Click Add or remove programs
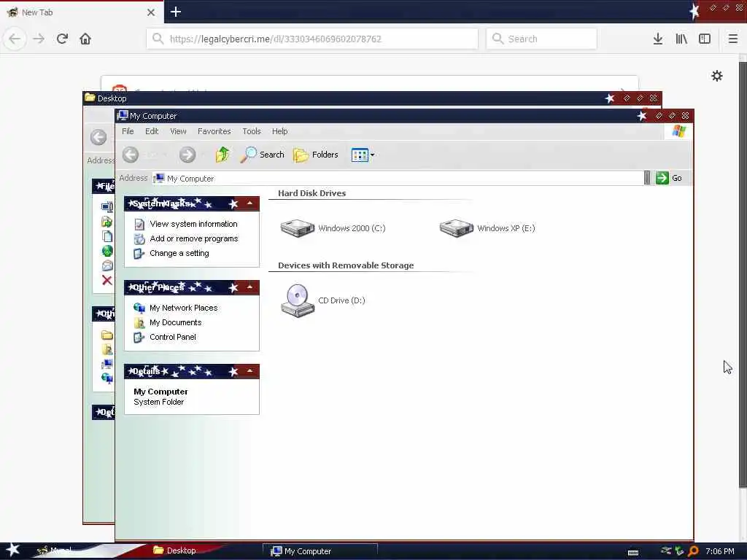Viewport: 747px width, 560px height. tap(194, 238)
